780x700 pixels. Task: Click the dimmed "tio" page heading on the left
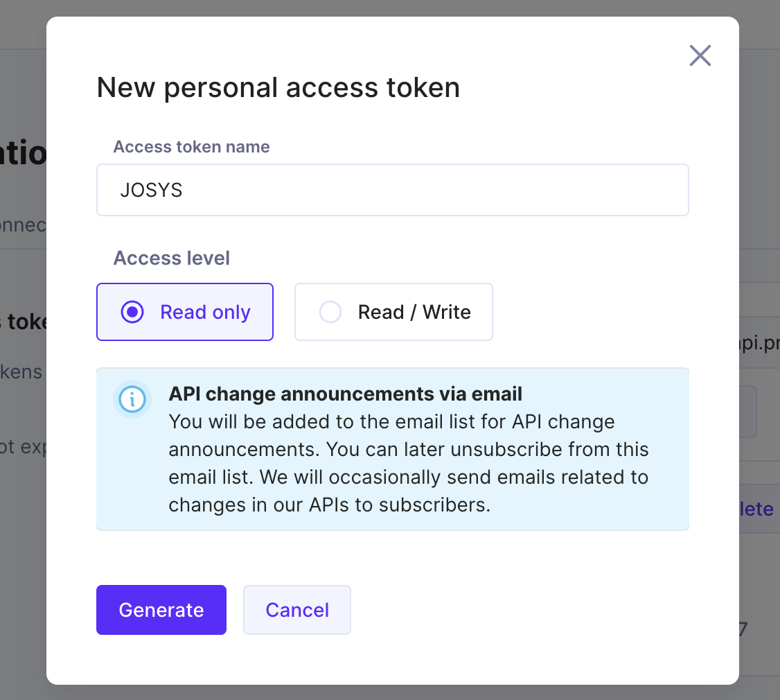(x=24, y=155)
